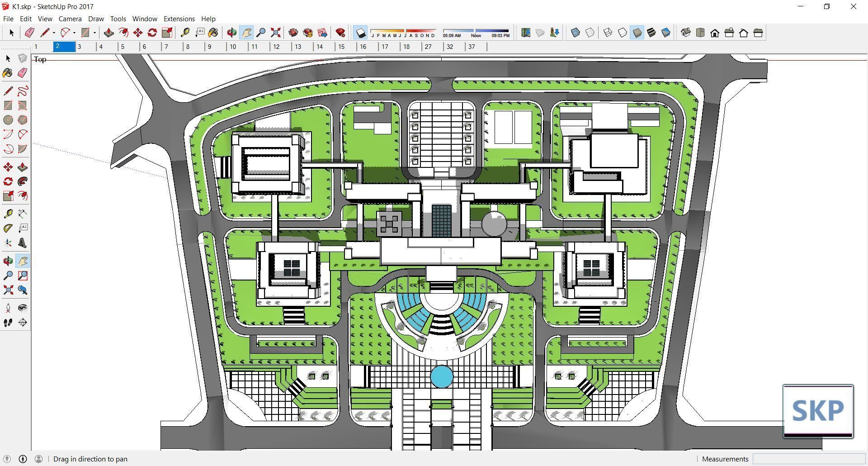Switch to Back view house icon
Viewport: 868px width, 466px height.
(744, 33)
